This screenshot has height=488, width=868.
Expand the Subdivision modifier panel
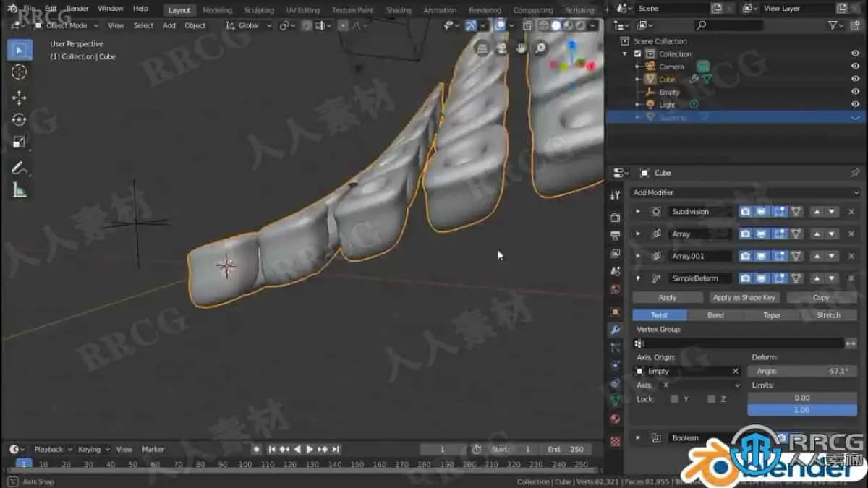point(638,212)
